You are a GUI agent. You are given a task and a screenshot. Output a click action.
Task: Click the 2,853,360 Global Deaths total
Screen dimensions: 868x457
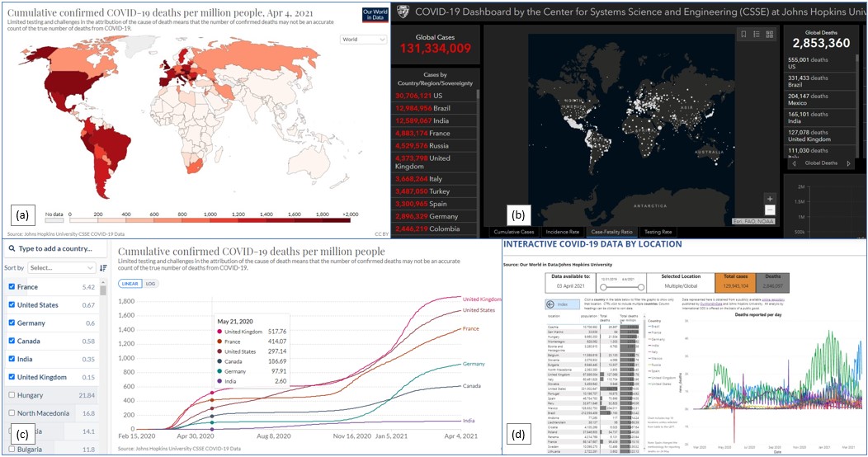click(x=821, y=43)
